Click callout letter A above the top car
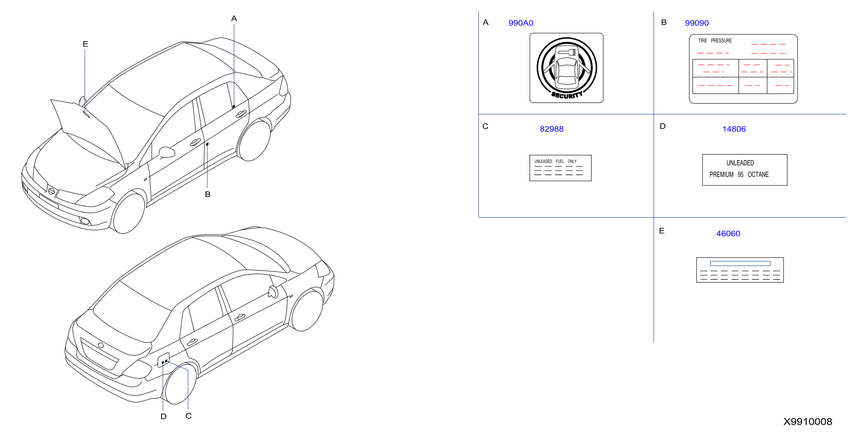The width and height of the screenshot is (868, 436). click(x=234, y=19)
